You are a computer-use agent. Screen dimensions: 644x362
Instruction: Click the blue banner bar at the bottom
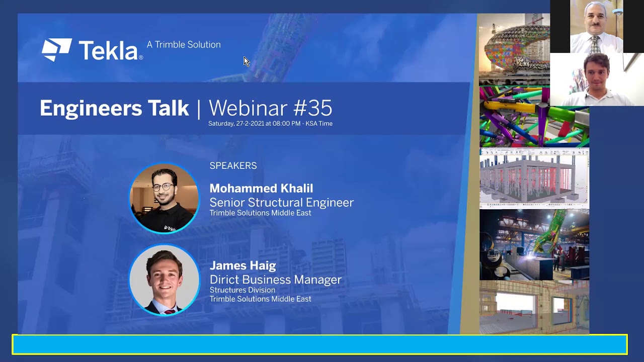[320, 345]
